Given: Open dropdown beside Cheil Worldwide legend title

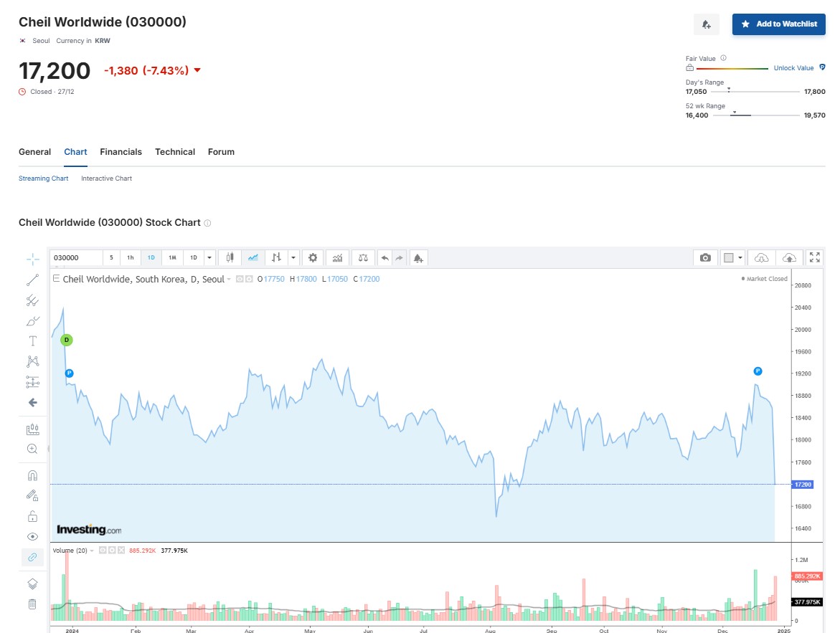Looking at the screenshot, I should click(229, 279).
